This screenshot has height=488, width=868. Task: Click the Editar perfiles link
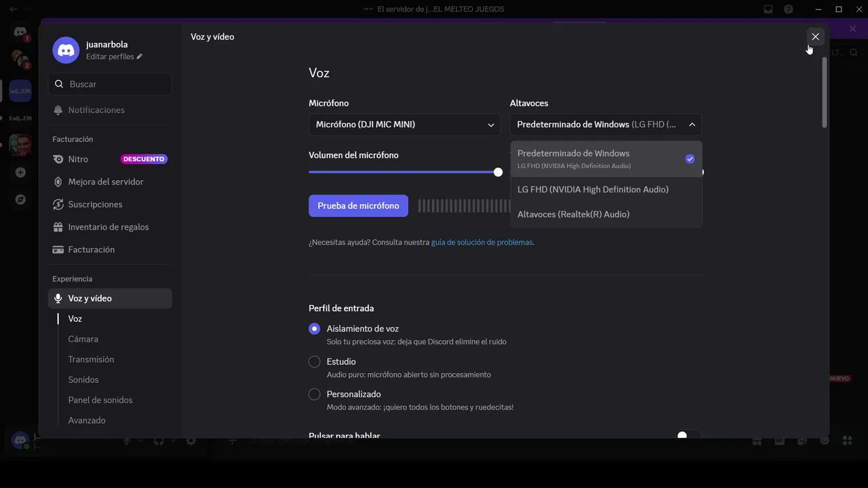click(x=110, y=57)
